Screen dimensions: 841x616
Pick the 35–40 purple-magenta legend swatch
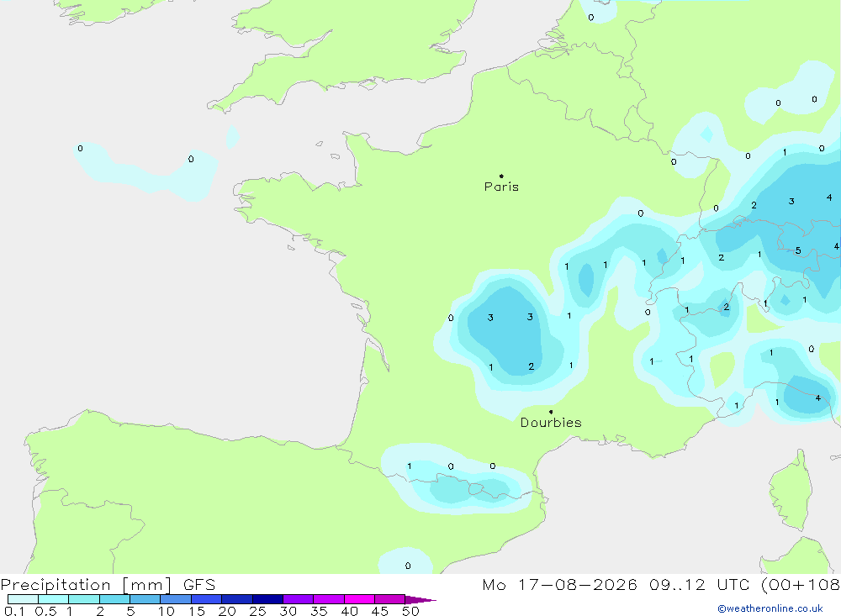tap(329, 599)
